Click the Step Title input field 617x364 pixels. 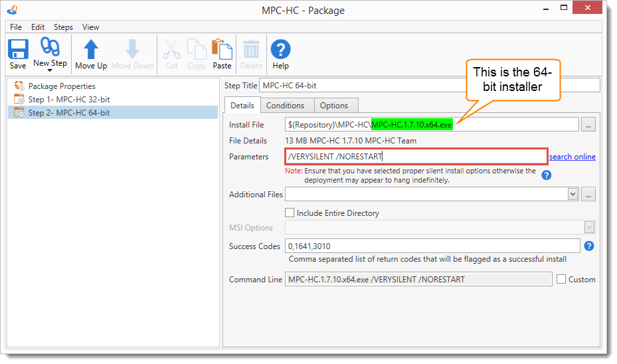tap(430, 86)
